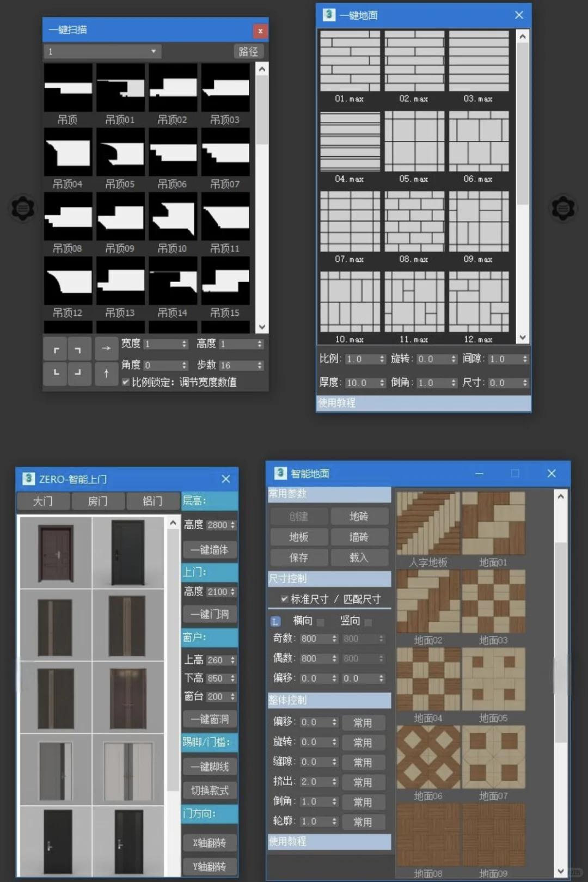Adjust the 窗台 200 spinner
Image resolution: width=588 pixels, height=882 pixels.
click(x=232, y=696)
